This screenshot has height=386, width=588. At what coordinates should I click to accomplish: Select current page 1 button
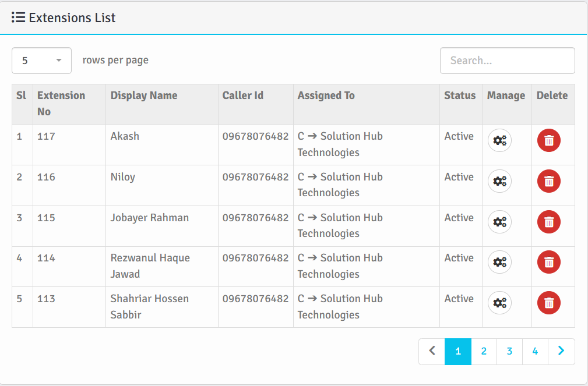click(x=458, y=351)
